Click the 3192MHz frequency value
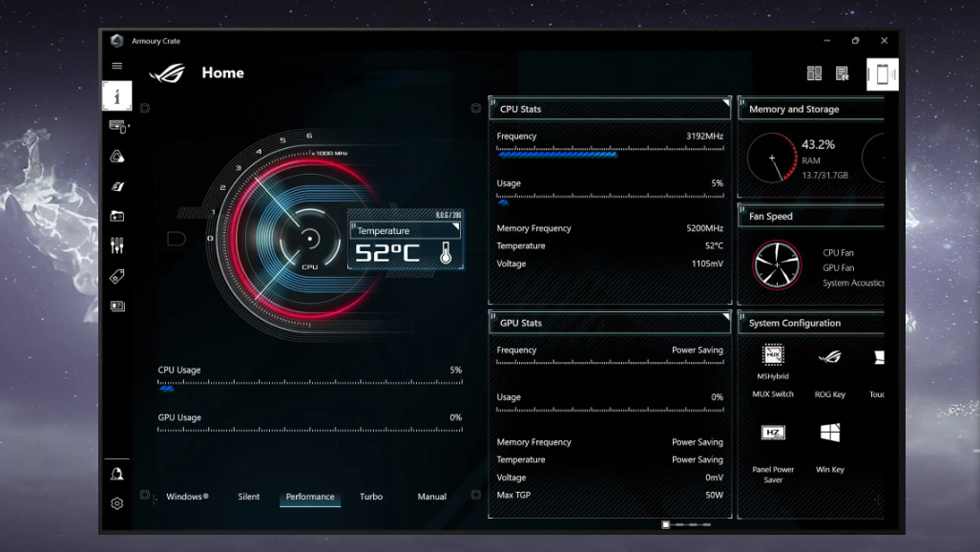This screenshot has height=552, width=980. pyautogui.click(x=704, y=136)
